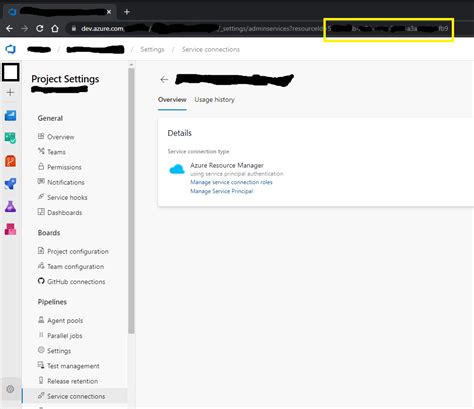The width and height of the screenshot is (474, 409).
Task: Reload the current browser page
Action: (x=40, y=29)
